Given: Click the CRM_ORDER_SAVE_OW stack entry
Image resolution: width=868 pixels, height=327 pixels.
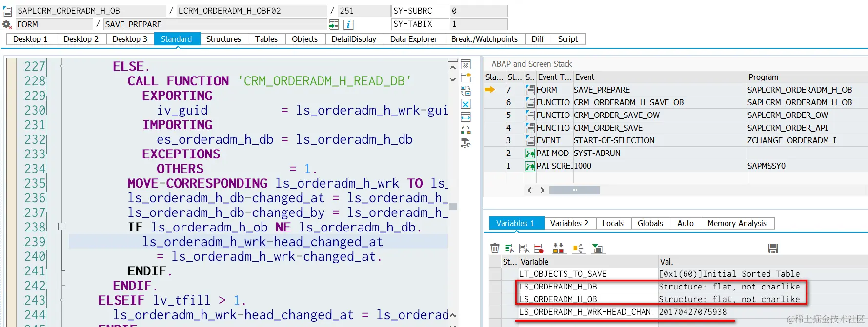Looking at the screenshot, I should pos(617,115).
